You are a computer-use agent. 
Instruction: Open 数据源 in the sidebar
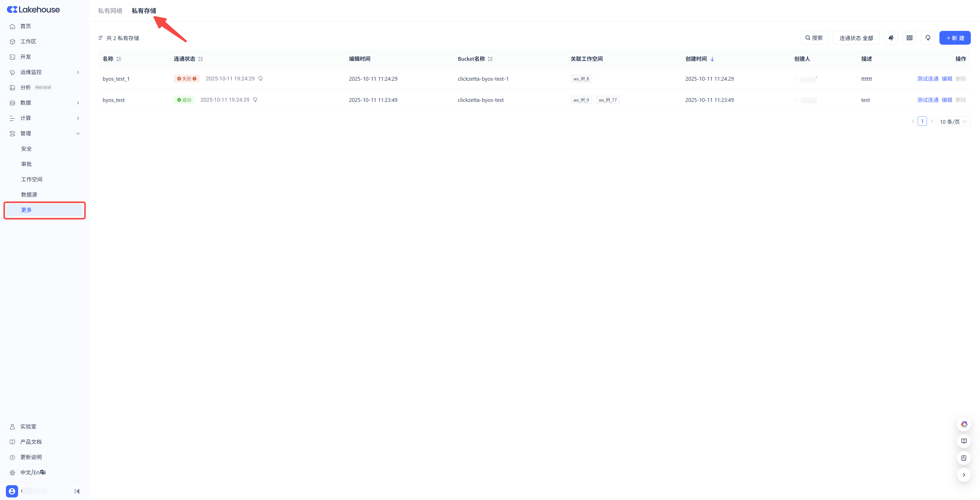click(x=29, y=194)
